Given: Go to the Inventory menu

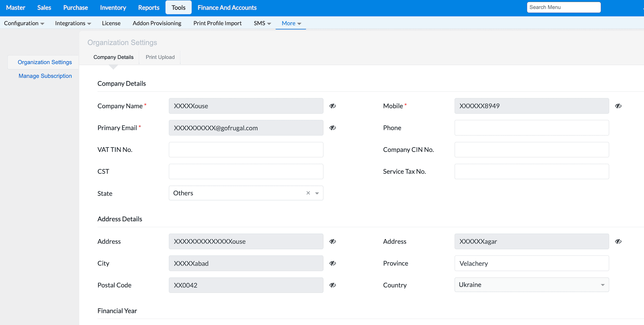Looking at the screenshot, I should coord(113,8).
